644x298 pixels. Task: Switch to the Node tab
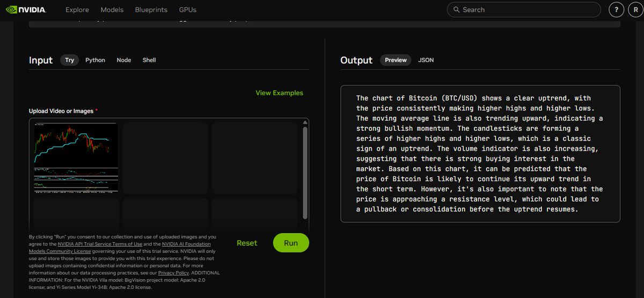(x=124, y=60)
